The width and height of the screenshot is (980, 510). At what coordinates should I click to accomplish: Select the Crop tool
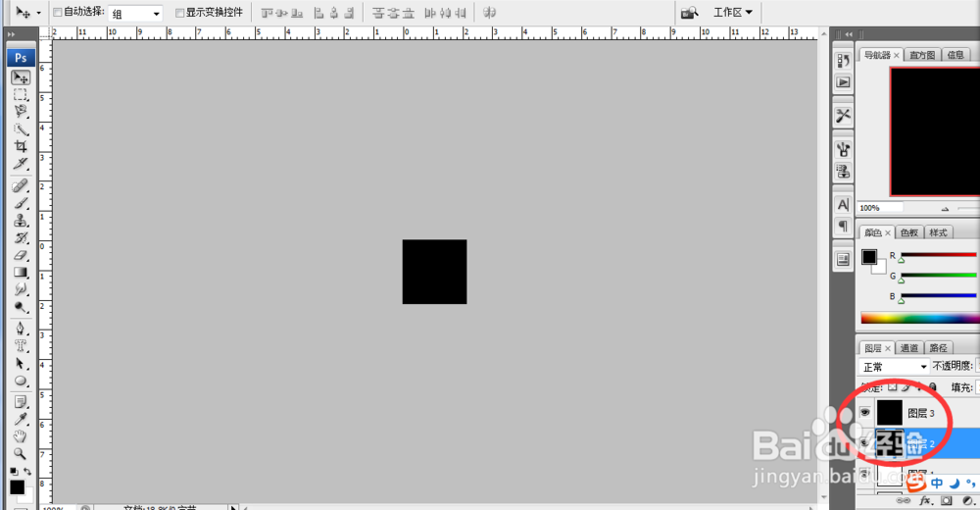21,146
